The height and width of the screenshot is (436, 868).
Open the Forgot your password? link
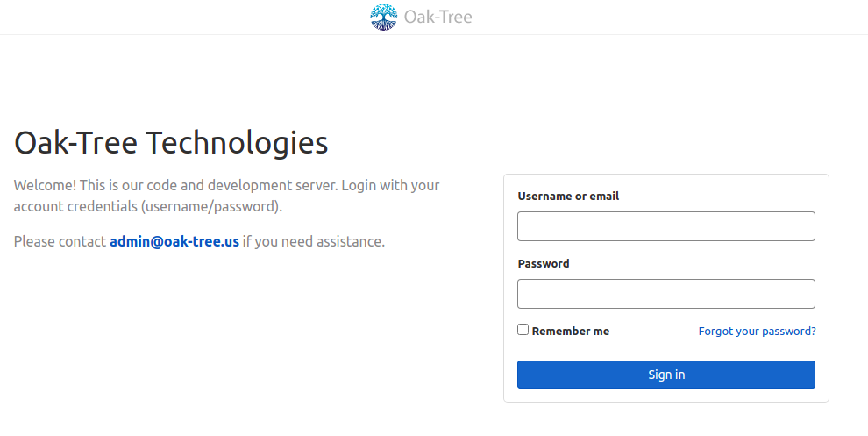757,332
